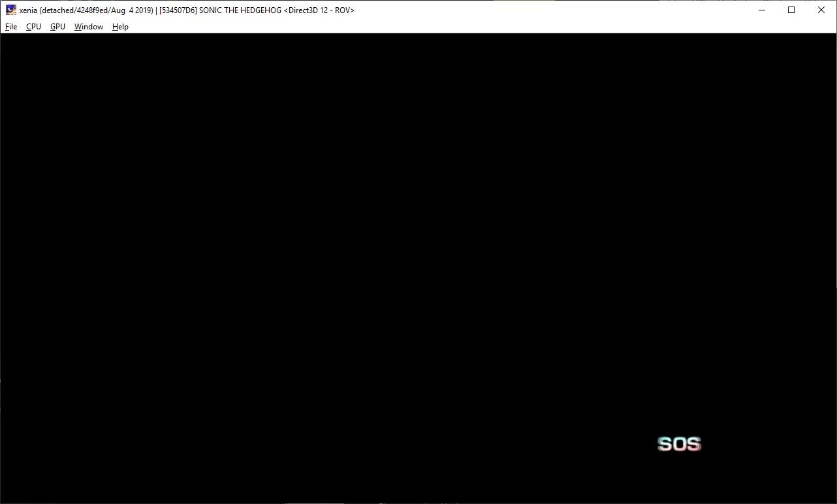Open the GPU menu
The height and width of the screenshot is (504, 837).
pos(57,27)
